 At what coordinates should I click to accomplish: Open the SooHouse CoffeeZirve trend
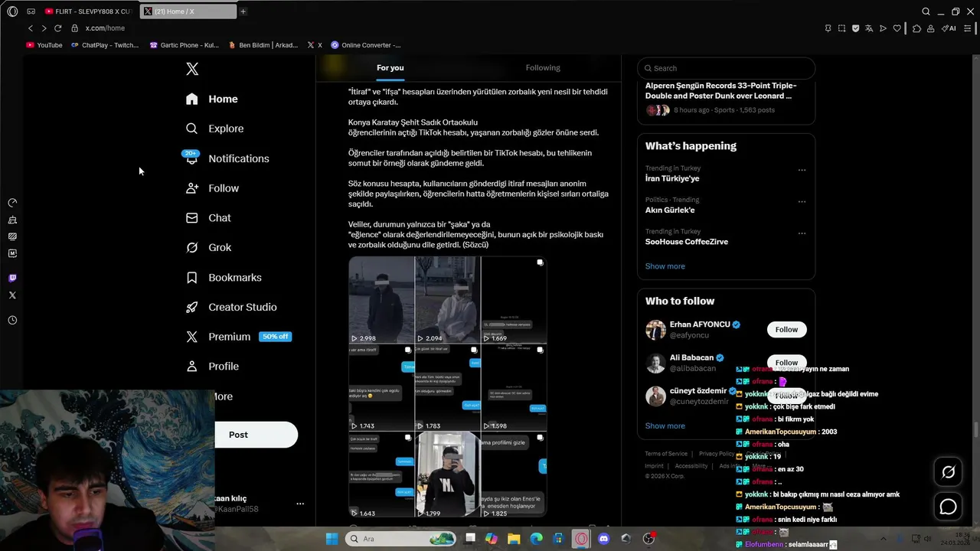pyautogui.click(x=687, y=242)
